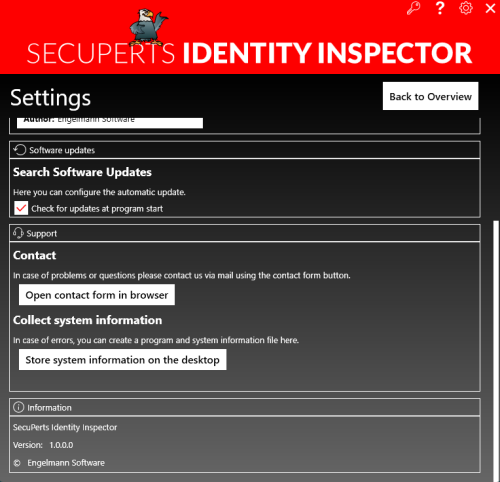Click the settings gear icon

pyautogui.click(x=466, y=8)
